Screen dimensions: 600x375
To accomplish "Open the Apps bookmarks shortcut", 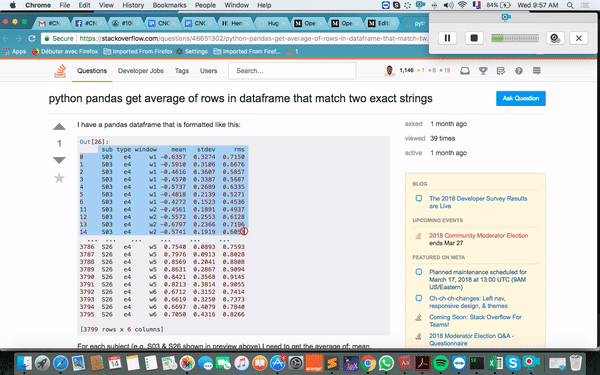I will (14, 51).
